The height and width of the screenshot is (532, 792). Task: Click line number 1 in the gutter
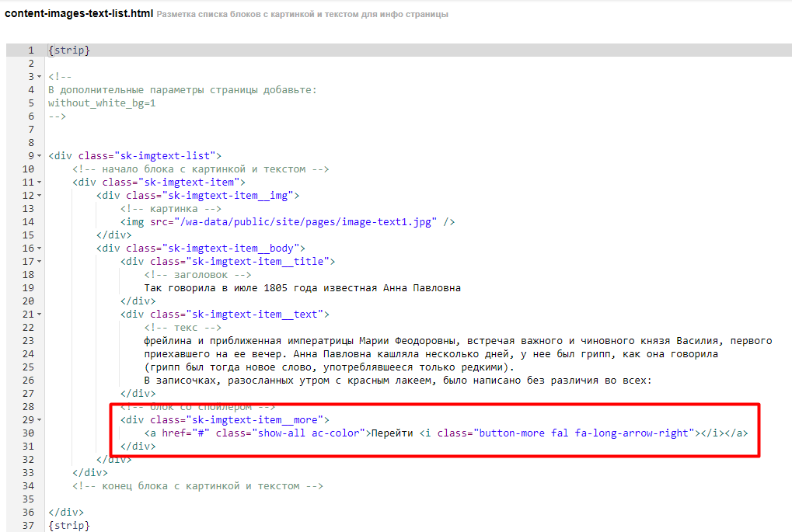click(x=30, y=50)
